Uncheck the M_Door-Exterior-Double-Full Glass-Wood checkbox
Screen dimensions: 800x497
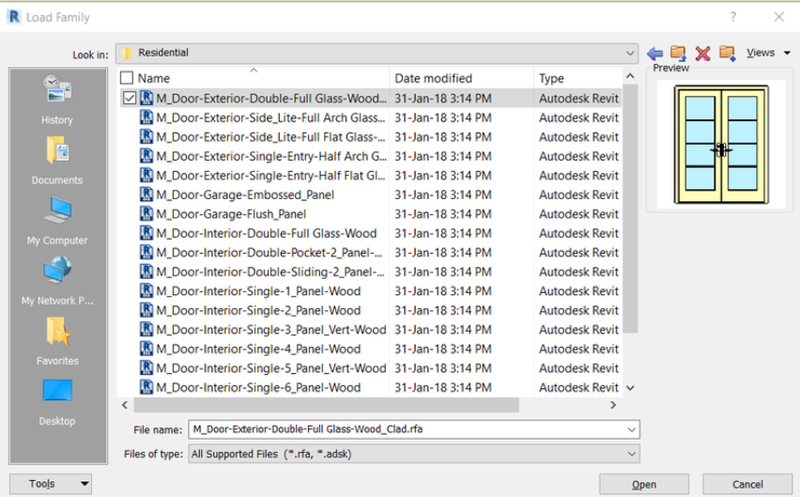(130, 98)
